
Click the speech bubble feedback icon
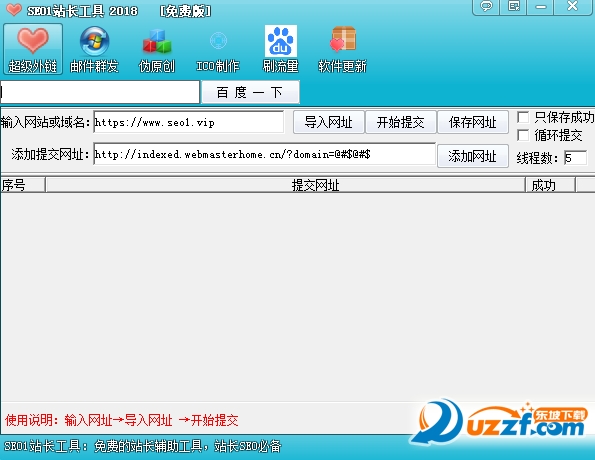(x=486, y=6)
